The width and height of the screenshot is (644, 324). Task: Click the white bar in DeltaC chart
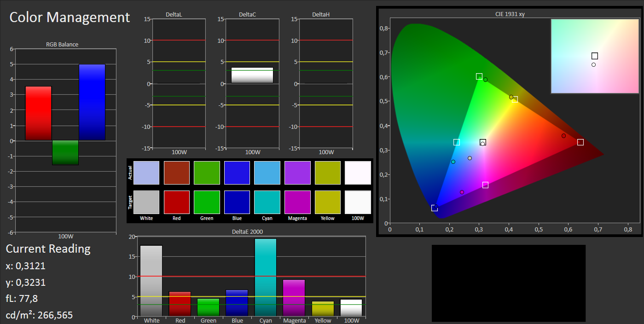click(252, 75)
